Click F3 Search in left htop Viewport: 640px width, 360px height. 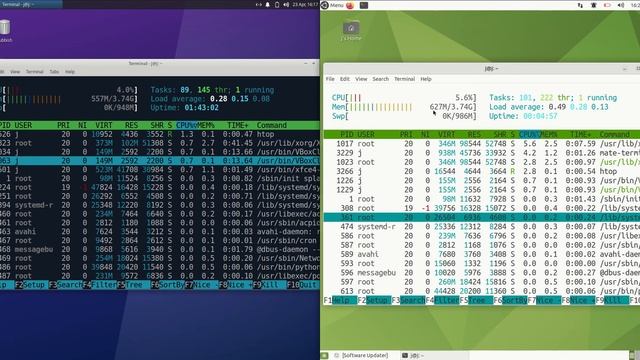click(65, 285)
